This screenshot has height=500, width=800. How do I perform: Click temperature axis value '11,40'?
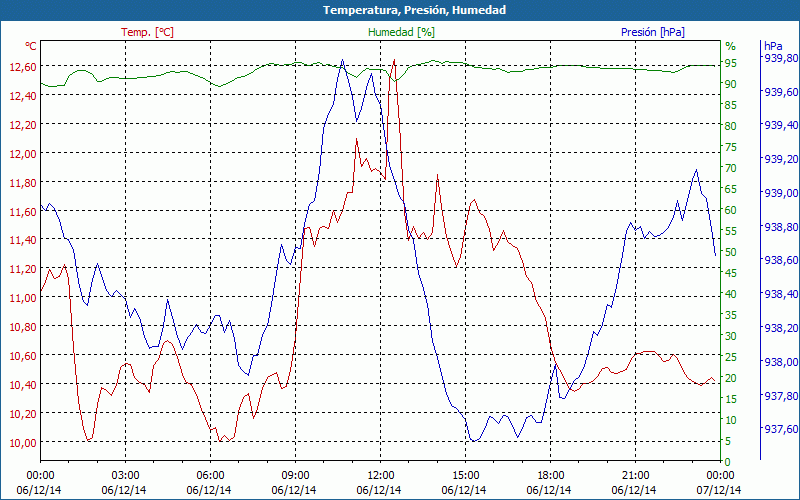tap(23, 240)
